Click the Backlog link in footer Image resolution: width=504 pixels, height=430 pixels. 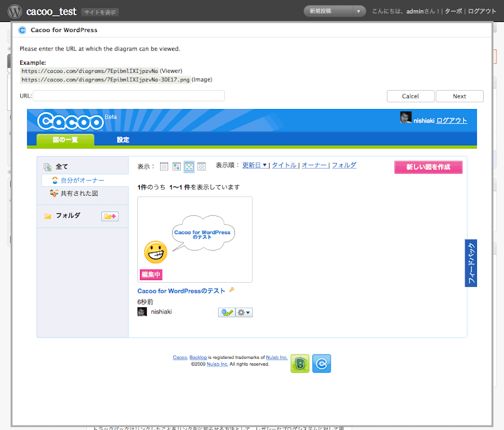pos(198,358)
